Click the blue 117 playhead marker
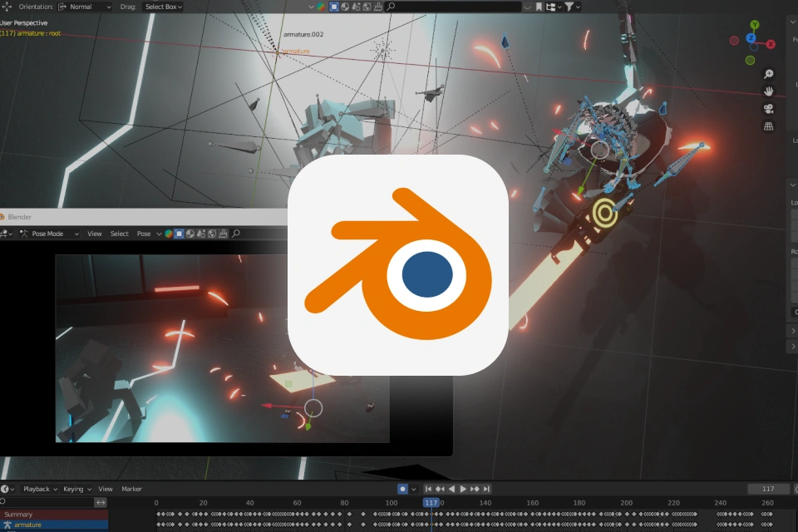The width and height of the screenshot is (798, 532). click(x=431, y=502)
